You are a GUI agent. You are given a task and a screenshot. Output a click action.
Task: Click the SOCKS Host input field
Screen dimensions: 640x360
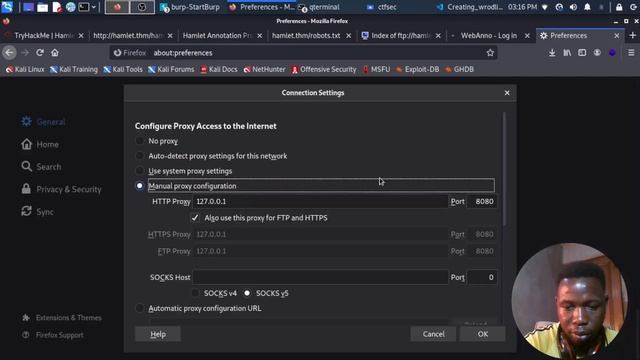[320, 277]
